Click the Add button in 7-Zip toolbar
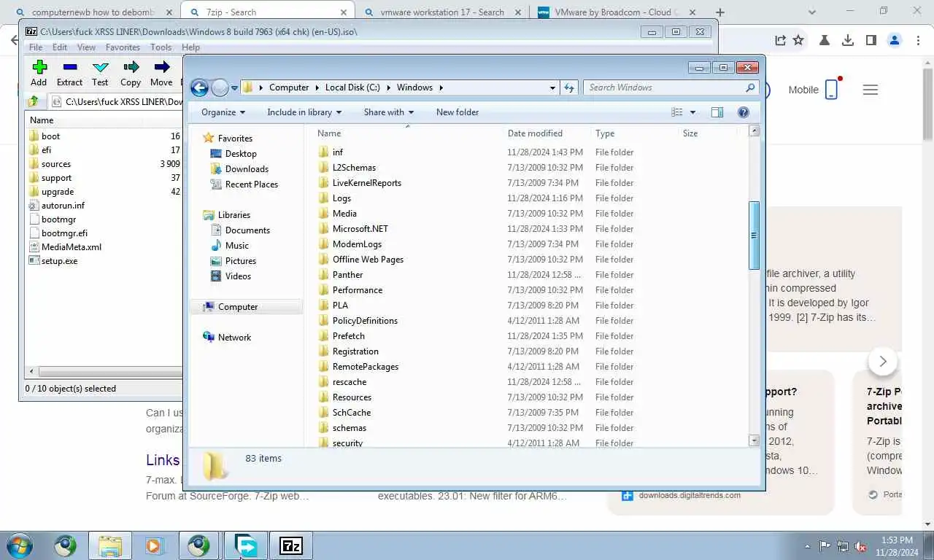The width and height of the screenshot is (934, 560). 39,74
